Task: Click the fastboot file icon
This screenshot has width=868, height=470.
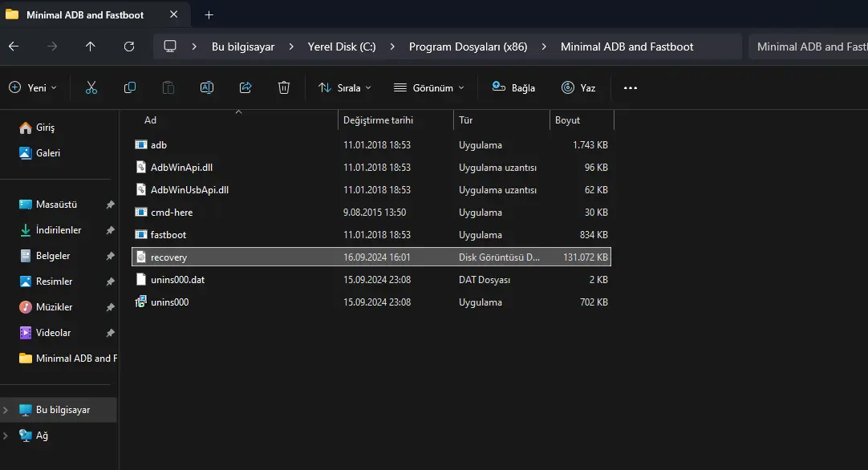Action: tap(141, 235)
